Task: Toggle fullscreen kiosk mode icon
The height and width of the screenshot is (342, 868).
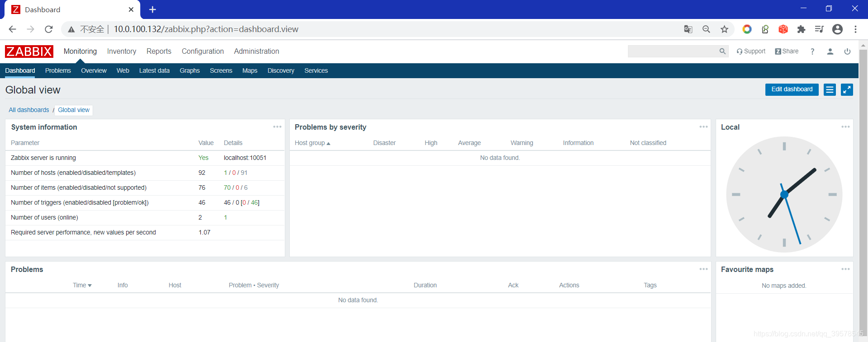Action: (x=847, y=89)
